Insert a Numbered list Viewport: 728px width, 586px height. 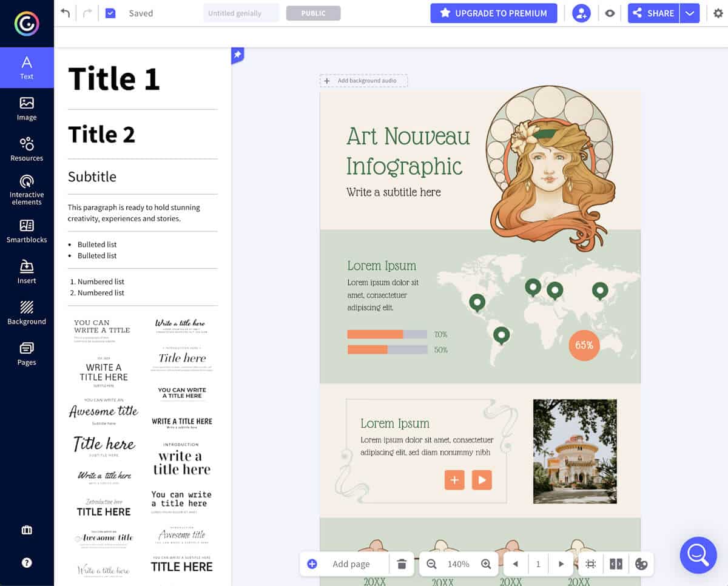pyautogui.click(x=96, y=287)
